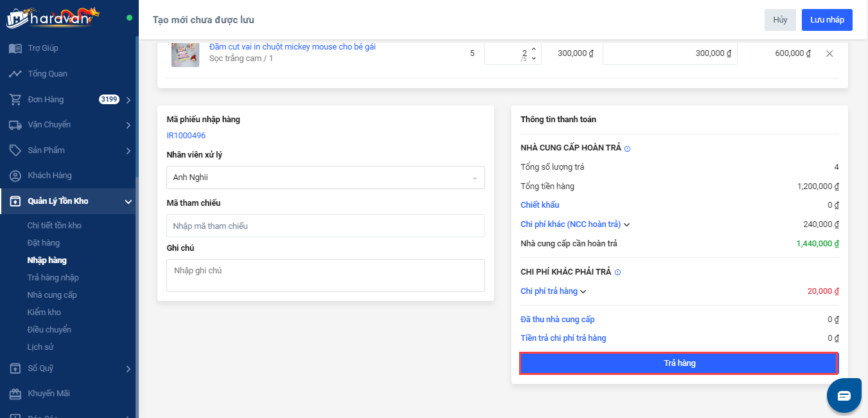Click the Mã tham chiếu input field
Viewport: 868px width, 418px height.
(325, 226)
